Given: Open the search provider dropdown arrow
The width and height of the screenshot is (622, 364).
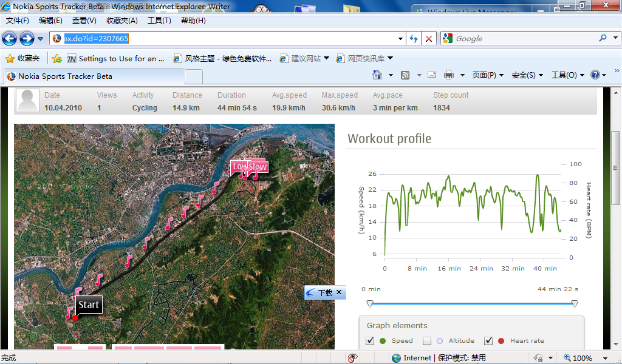Looking at the screenshot, I should [615, 38].
